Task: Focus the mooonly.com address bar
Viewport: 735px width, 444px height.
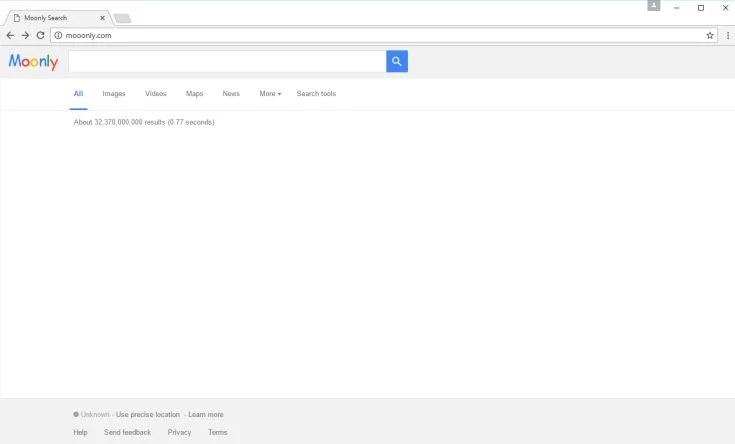Action: click(x=383, y=35)
